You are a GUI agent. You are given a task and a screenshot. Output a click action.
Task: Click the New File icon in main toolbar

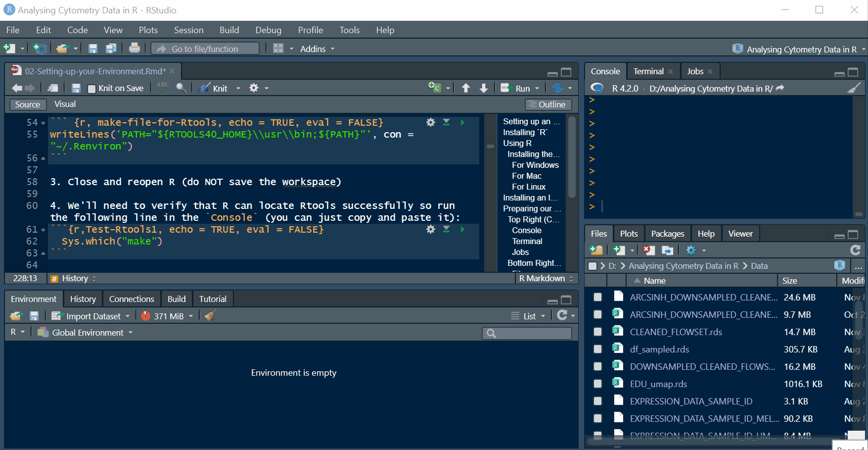(x=9, y=49)
